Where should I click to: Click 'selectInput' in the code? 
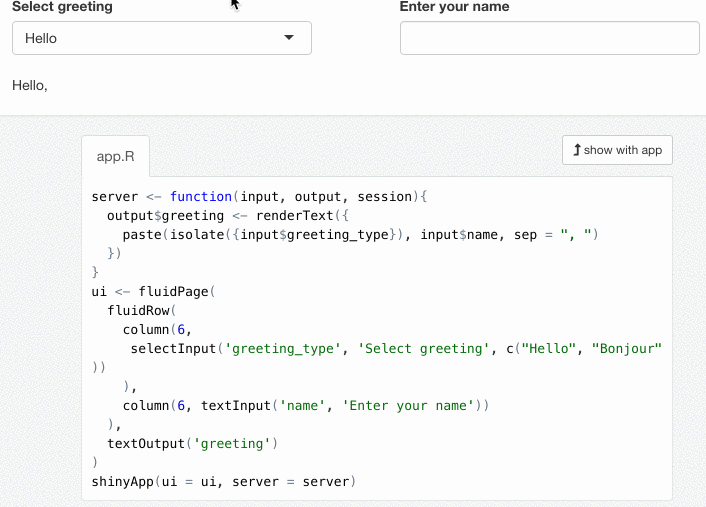coord(173,349)
